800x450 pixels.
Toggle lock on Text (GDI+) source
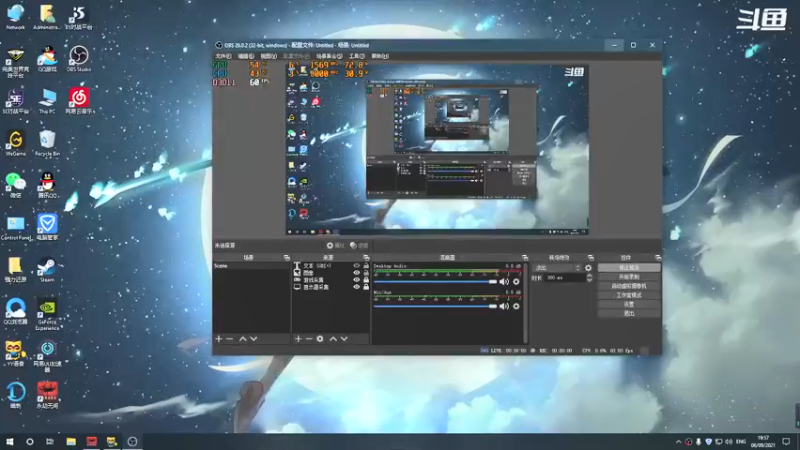(x=366, y=266)
